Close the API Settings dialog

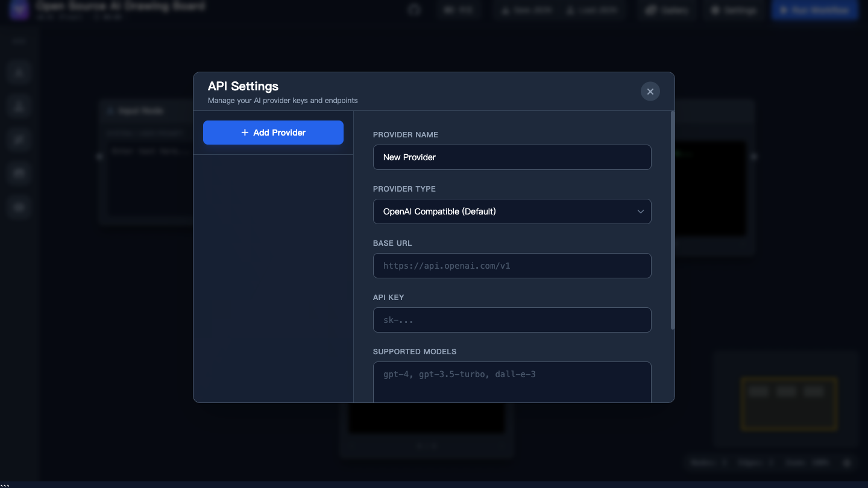click(x=650, y=92)
